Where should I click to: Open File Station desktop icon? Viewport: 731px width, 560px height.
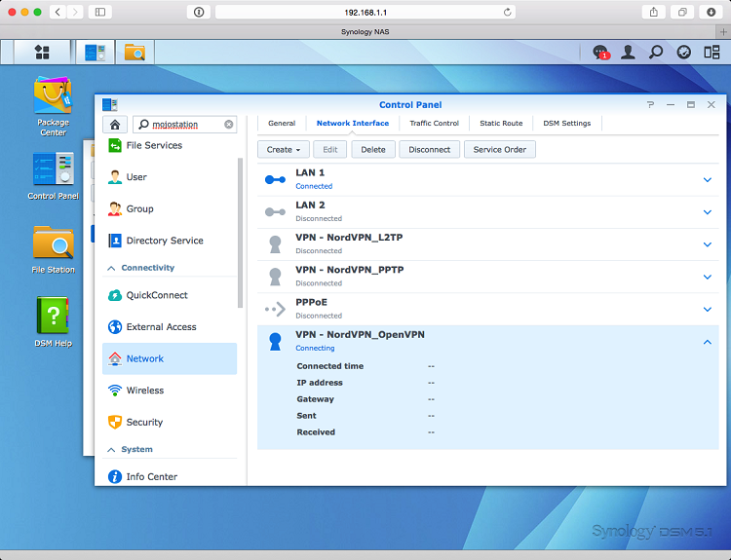[x=53, y=243]
